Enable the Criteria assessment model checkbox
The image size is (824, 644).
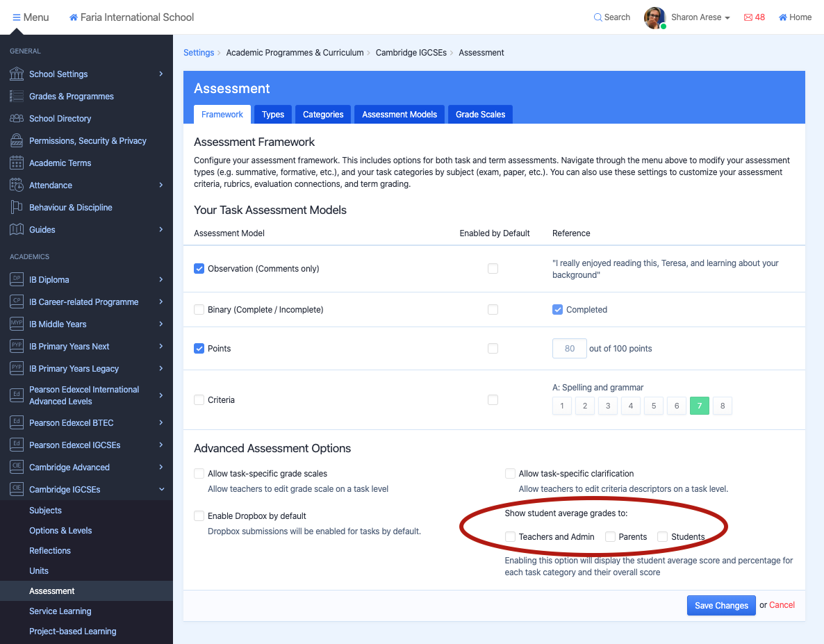199,400
